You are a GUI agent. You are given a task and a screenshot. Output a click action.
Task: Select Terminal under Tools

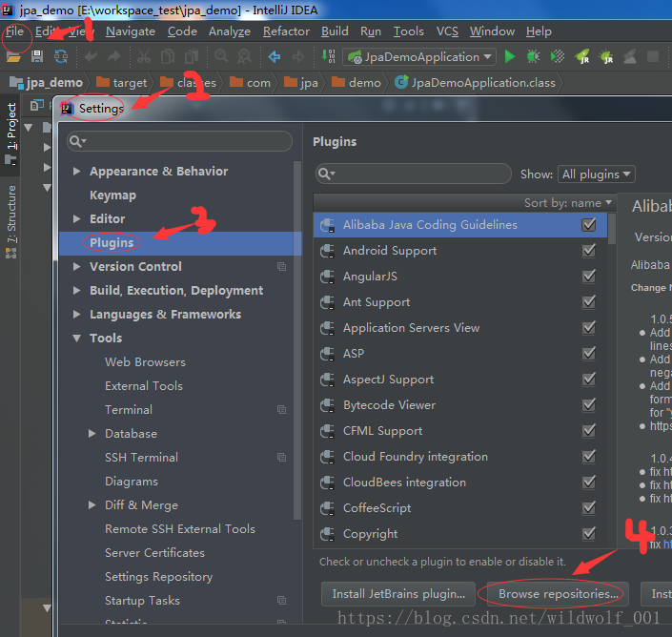click(x=129, y=409)
